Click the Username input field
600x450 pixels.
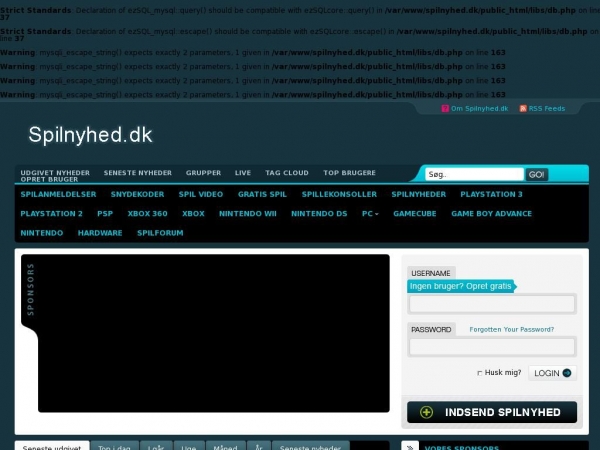coord(492,304)
